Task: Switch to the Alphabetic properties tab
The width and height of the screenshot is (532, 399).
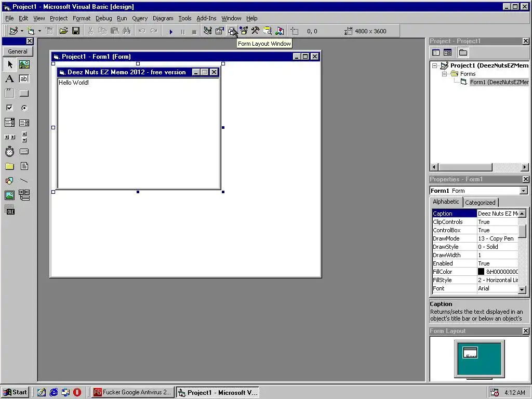Action: pos(446,202)
